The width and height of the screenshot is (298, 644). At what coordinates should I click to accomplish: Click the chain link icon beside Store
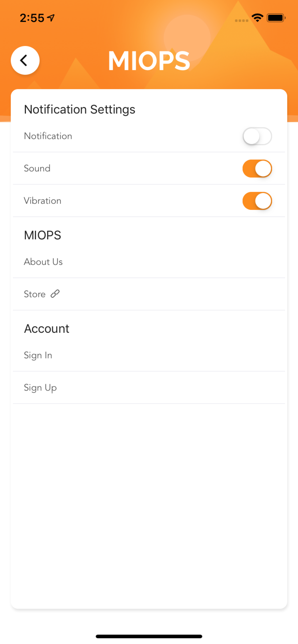[55, 294]
